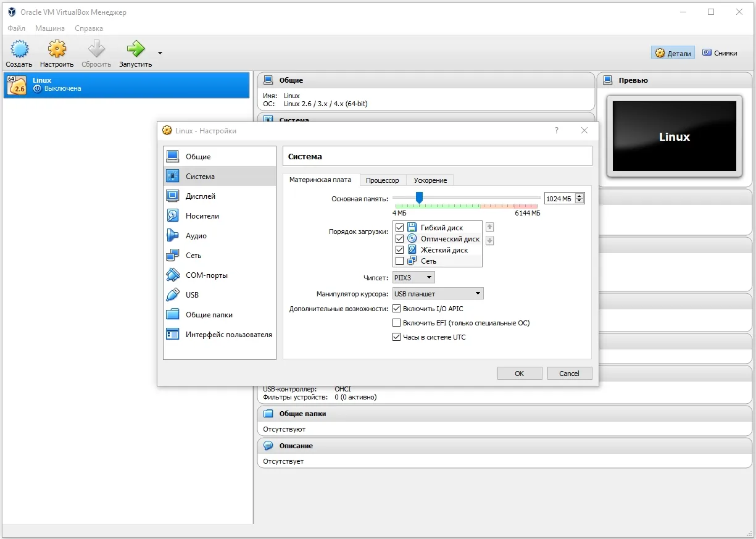Switch to the Процессор tab
The height and width of the screenshot is (539, 756).
[383, 180]
